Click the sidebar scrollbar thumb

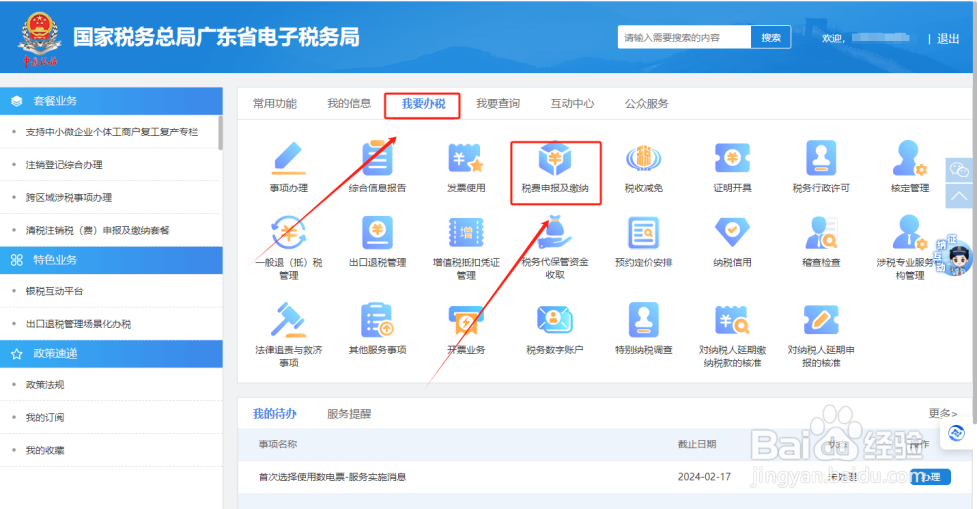click(220, 132)
